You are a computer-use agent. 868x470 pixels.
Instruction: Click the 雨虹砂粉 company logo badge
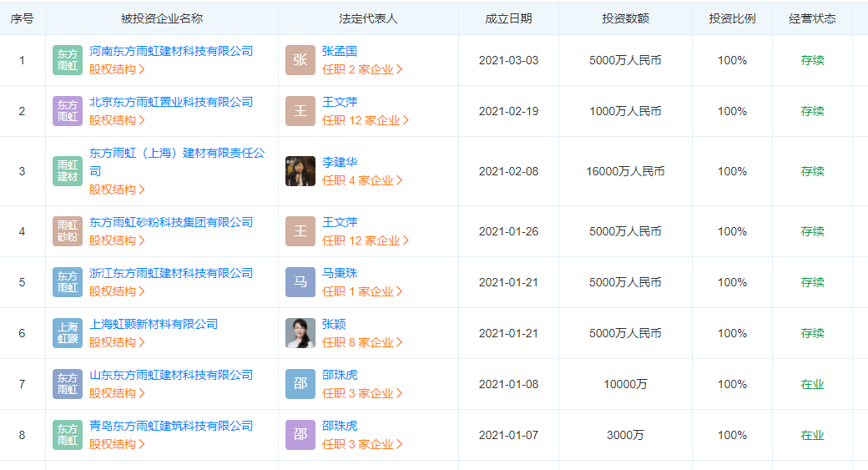(x=68, y=231)
